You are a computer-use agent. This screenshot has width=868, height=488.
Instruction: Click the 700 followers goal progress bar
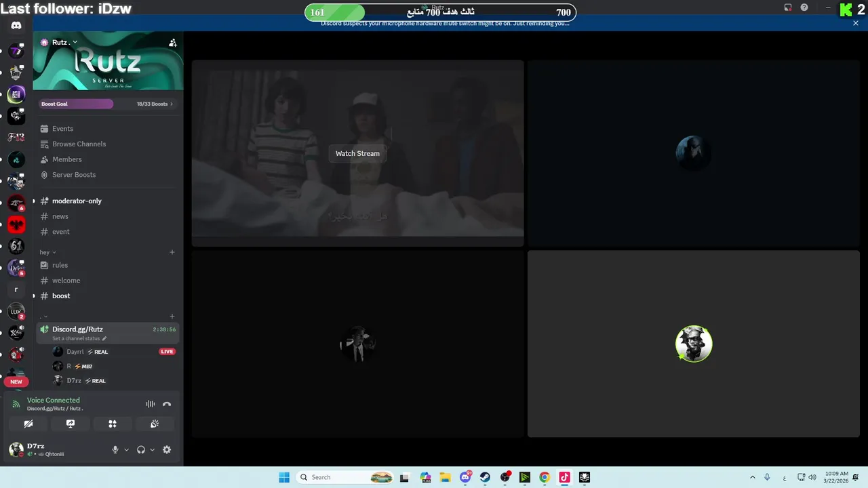tap(441, 12)
